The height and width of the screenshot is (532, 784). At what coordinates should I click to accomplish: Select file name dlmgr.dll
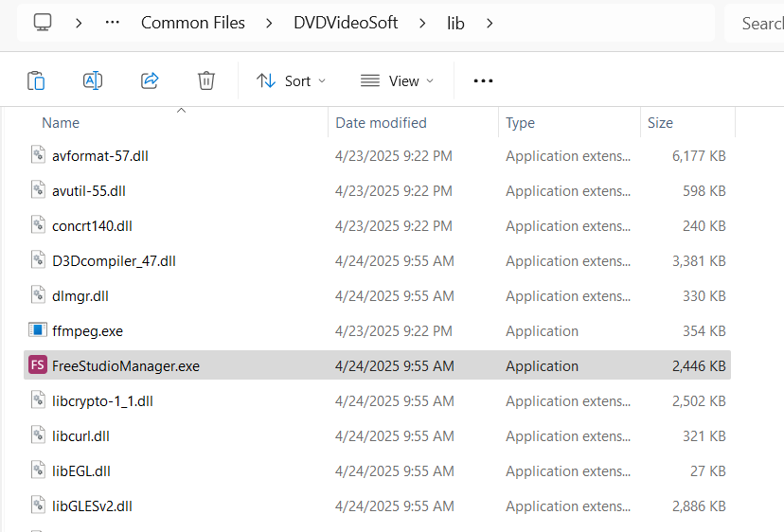80,296
